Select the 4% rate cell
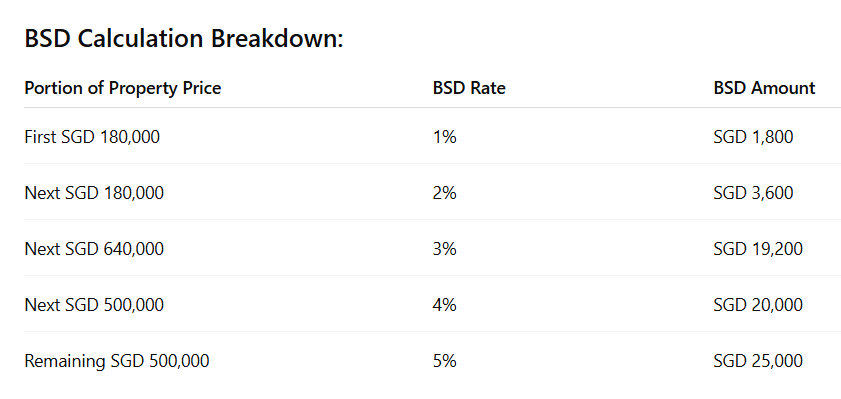Screen dimensions: 841x399 pos(445,305)
